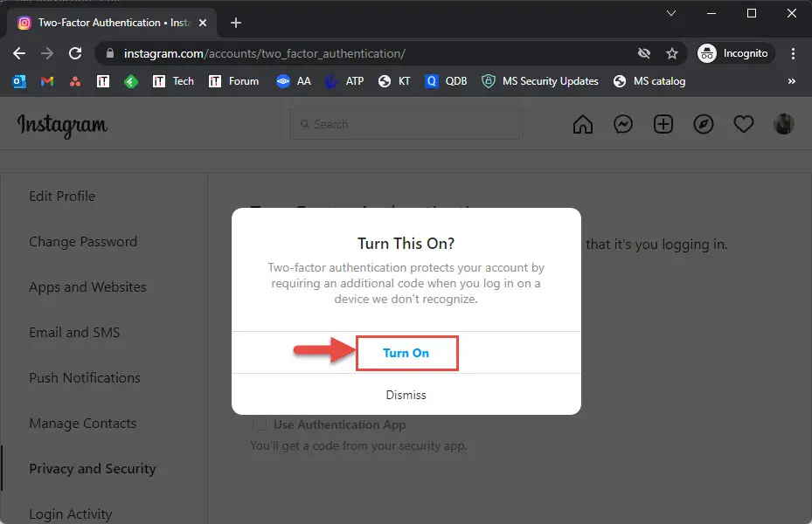
Task: Open Messenger direct messages icon
Action: pyautogui.click(x=623, y=124)
